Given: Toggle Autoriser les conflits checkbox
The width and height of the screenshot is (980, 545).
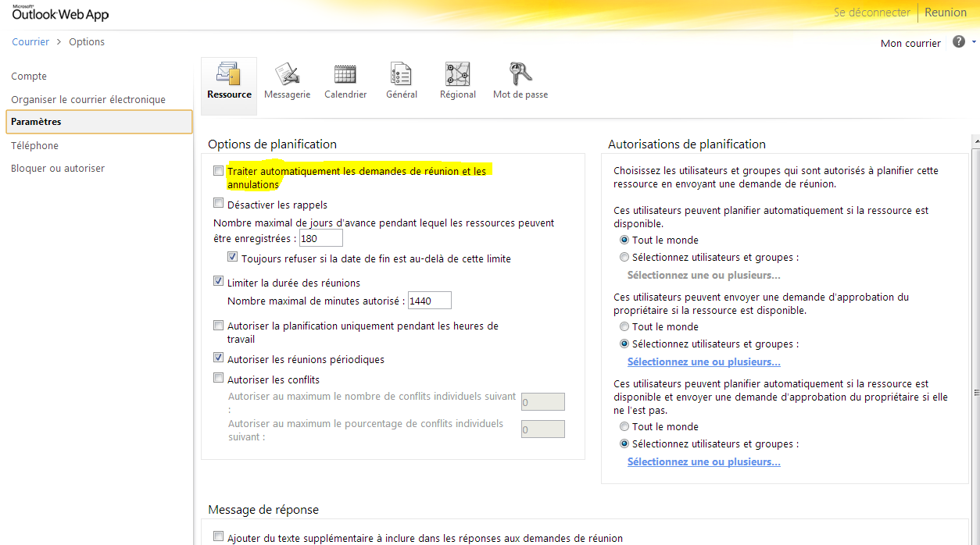Looking at the screenshot, I should pos(219,379).
